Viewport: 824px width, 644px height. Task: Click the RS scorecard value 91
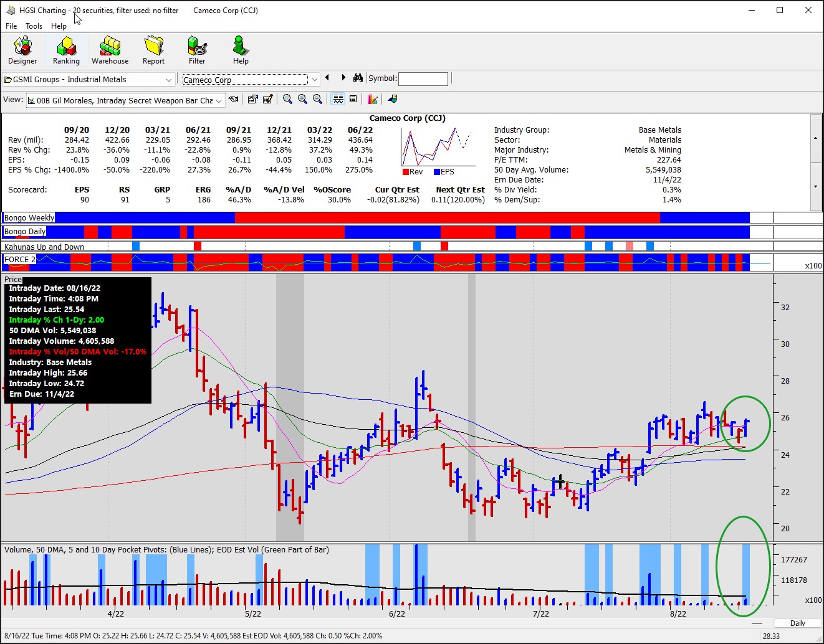pos(125,200)
